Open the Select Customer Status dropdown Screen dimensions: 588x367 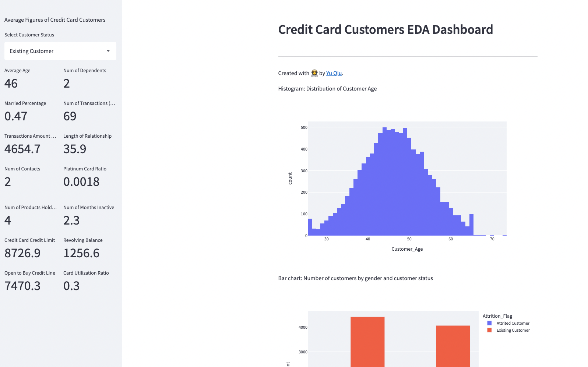coord(60,51)
